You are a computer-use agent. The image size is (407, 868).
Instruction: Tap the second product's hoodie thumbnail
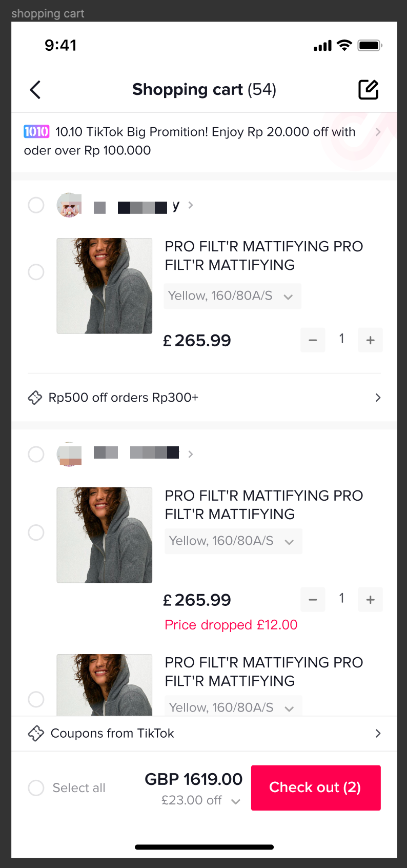[x=105, y=535]
